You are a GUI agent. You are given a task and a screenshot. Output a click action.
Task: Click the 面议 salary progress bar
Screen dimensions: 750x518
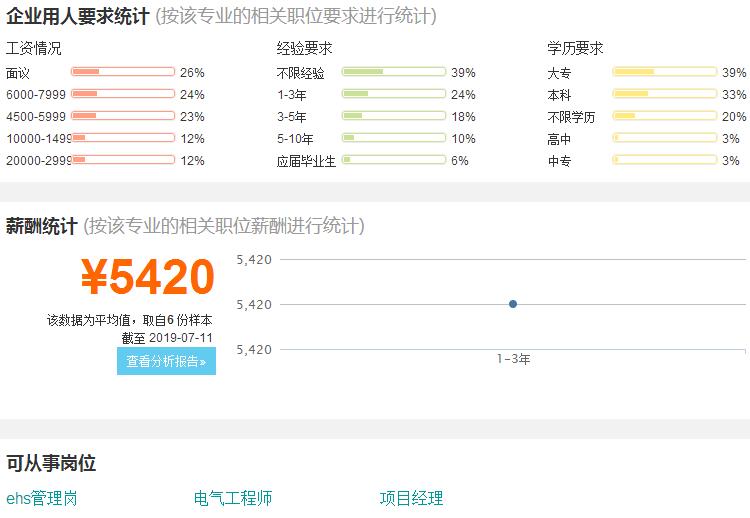pyautogui.click(x=123, y=72)
